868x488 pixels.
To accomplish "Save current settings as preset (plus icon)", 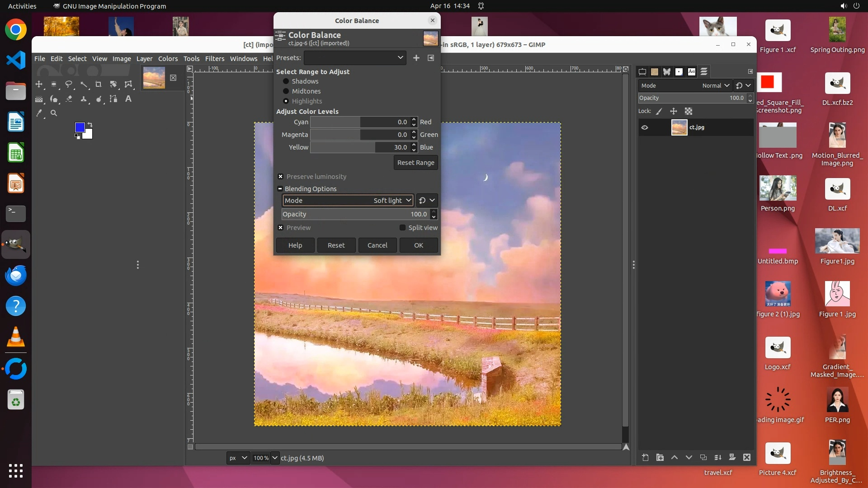I will pyautogui.click(x=416, y=58).
